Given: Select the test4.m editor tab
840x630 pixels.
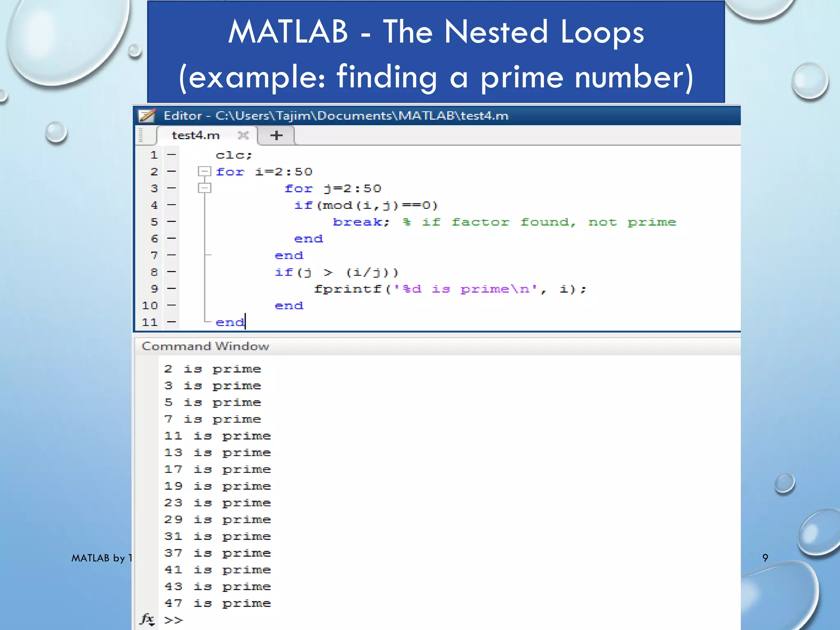Looking at the screenshot, I should (x=196, y=135).
